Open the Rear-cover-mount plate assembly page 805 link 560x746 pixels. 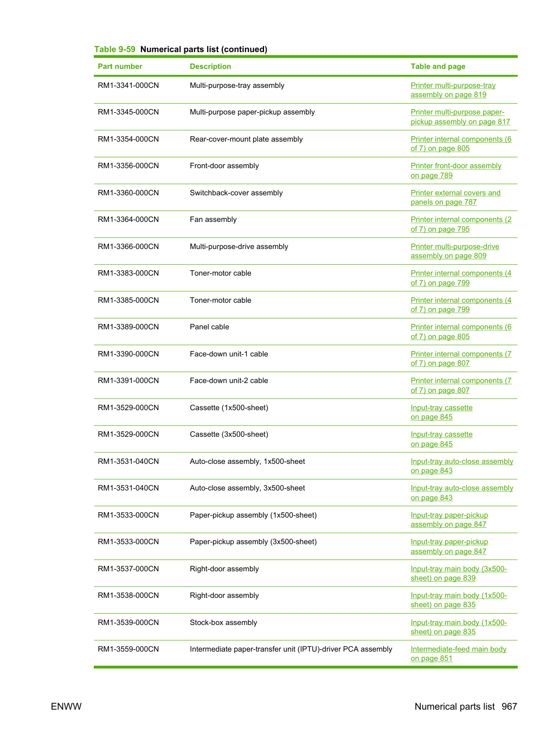[x=461, y=144]
